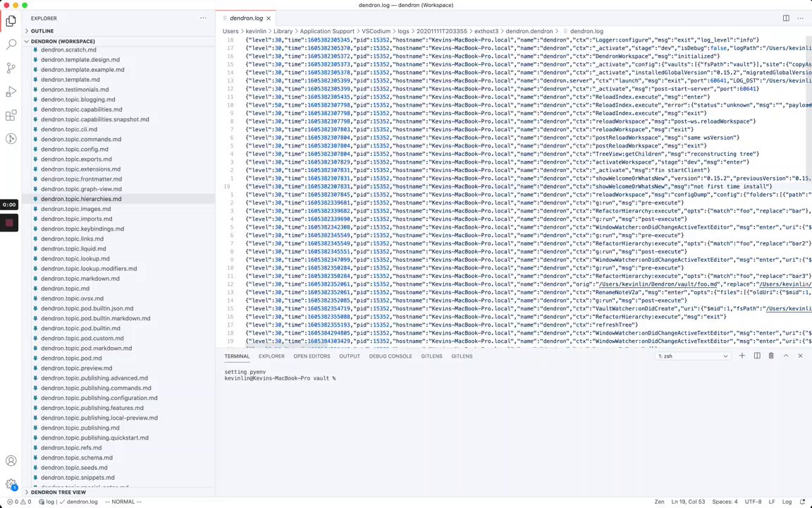Click '-- NORMAL --' vim mode indicator
The image size is (812, 508).
coord(123,502)
